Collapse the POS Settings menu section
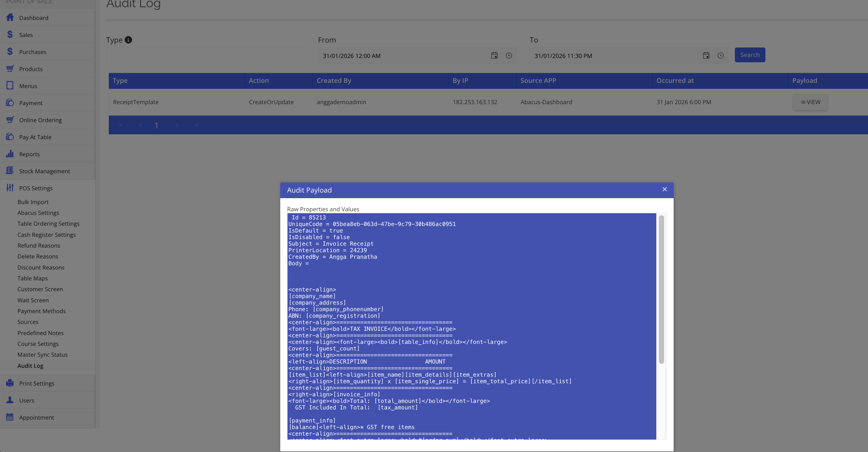This screenshot has height=452, width=868. (36, 188)
